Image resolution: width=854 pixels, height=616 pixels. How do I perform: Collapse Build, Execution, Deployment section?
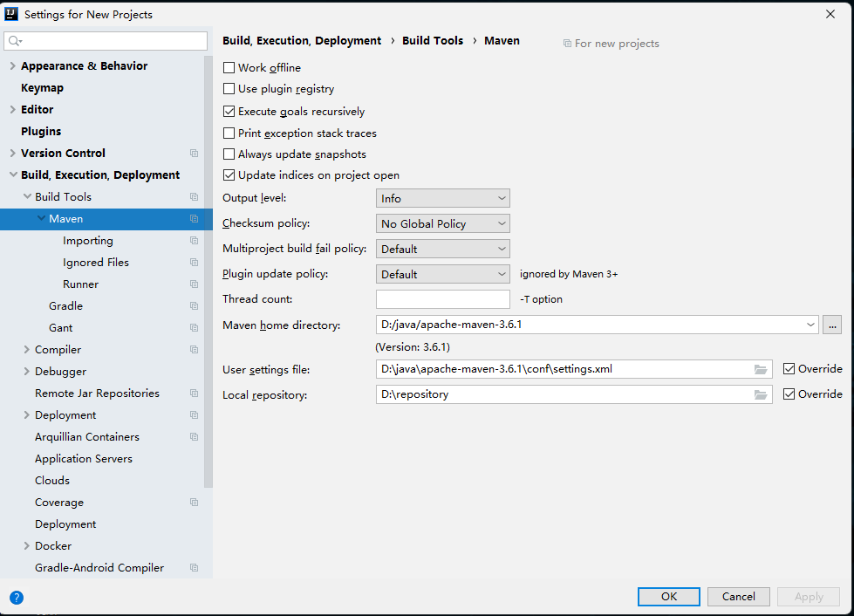pyautogui.click(x=13, y=175)
